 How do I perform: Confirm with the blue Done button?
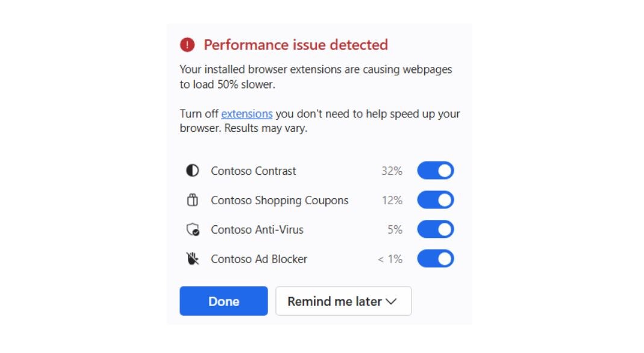click(x=224, y=301)
